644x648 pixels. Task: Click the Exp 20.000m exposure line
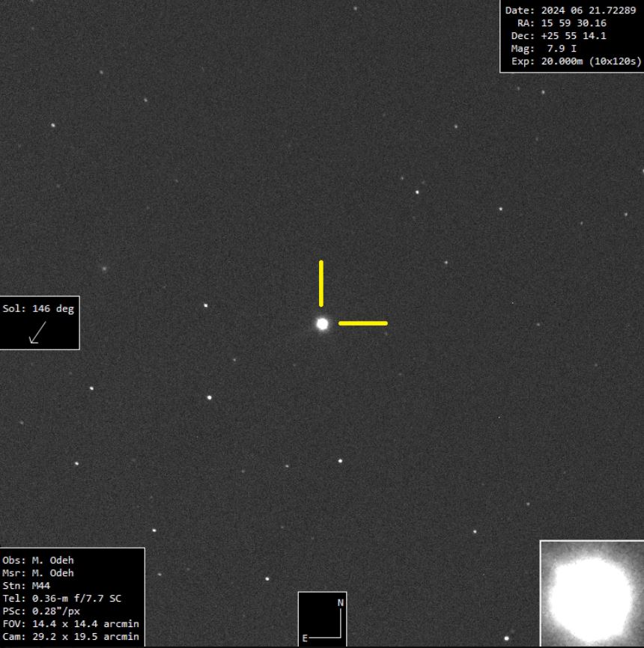[576, 61]
